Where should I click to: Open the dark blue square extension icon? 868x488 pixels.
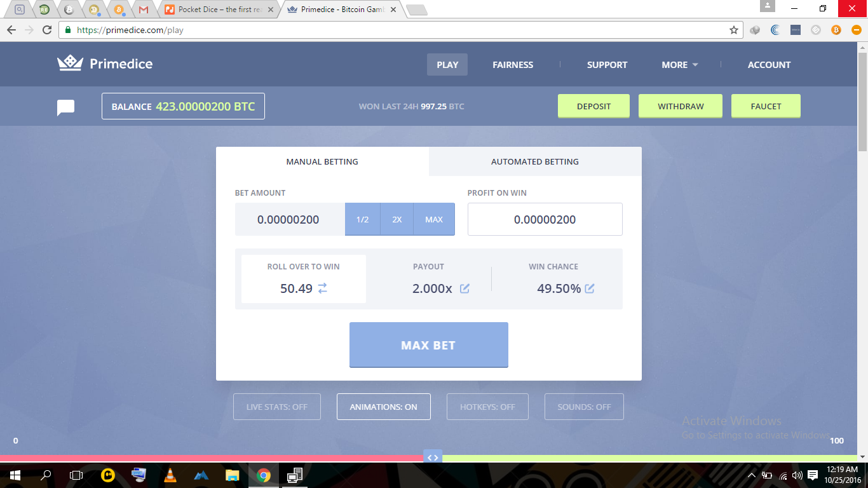coord(796,30)
